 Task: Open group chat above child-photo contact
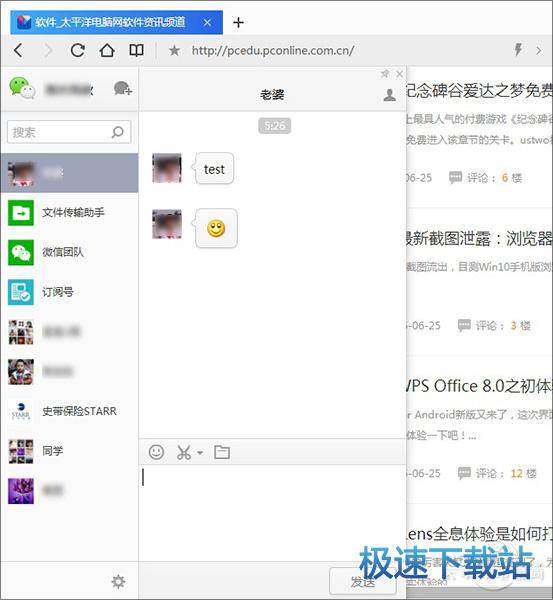(69, 332)
